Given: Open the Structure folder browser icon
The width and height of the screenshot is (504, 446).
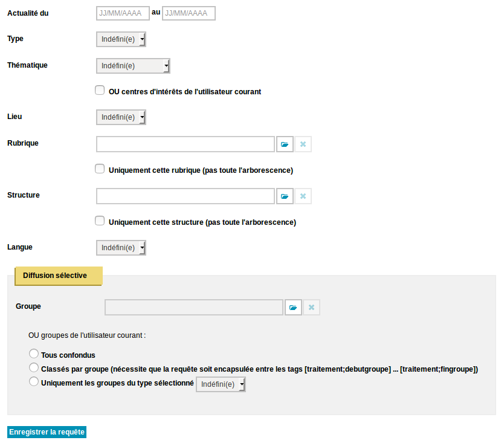Looking at the screenshot, I should click(285, 196).
